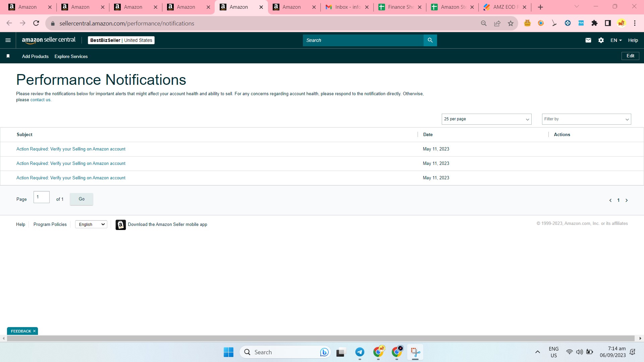Click the footer Help link
This screenshot has width=644, height=362.
pyautogui.click(x=20, y=225)
